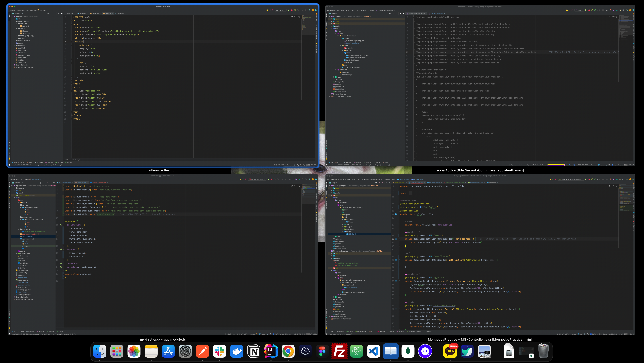Viewport: 644px width, 363px height.
Task: Click Select Opened File target icon in inflearn Project panel
Action: [48, 13]
